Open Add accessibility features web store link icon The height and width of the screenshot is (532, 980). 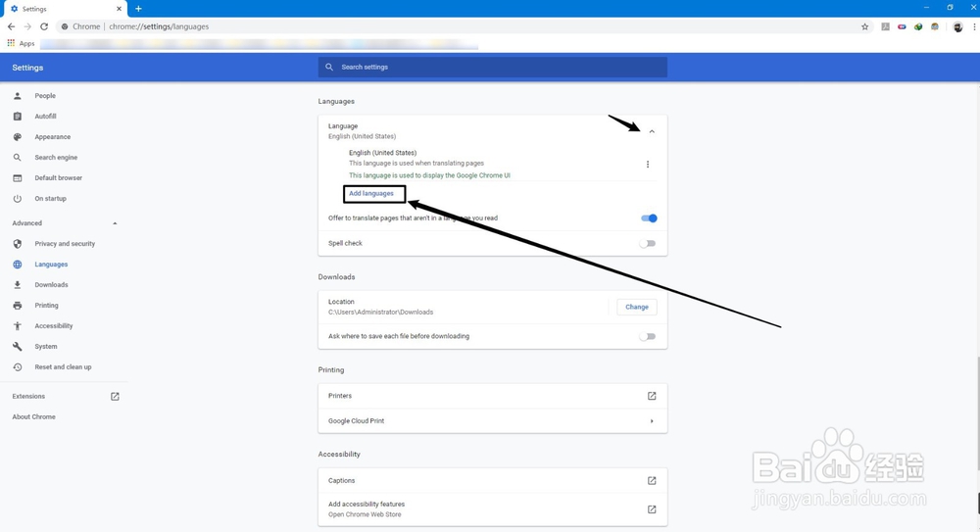click(652, 509)
